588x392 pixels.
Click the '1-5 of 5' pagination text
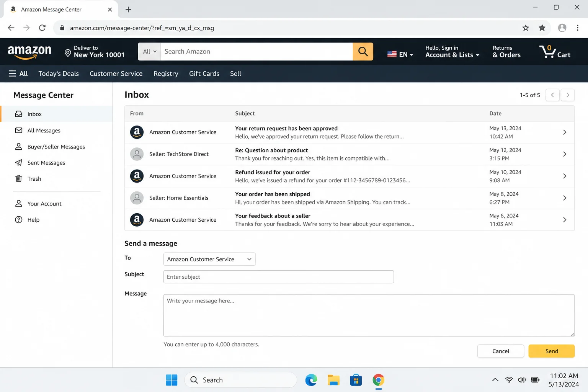pyautogui.click(x=530, y=95)
